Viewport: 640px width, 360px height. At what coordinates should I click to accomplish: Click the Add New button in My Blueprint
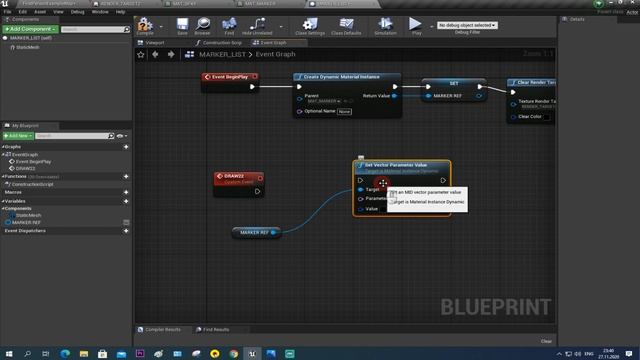tap(18, 136)
